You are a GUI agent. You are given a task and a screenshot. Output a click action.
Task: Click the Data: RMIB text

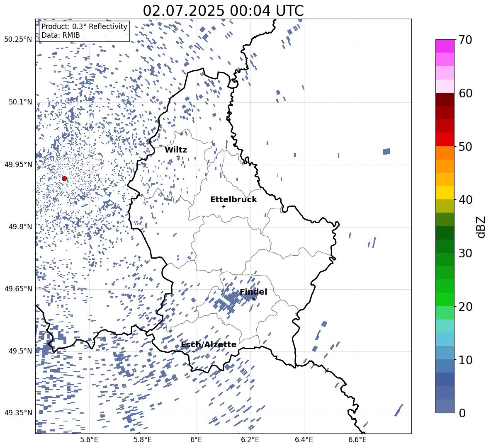61,35
